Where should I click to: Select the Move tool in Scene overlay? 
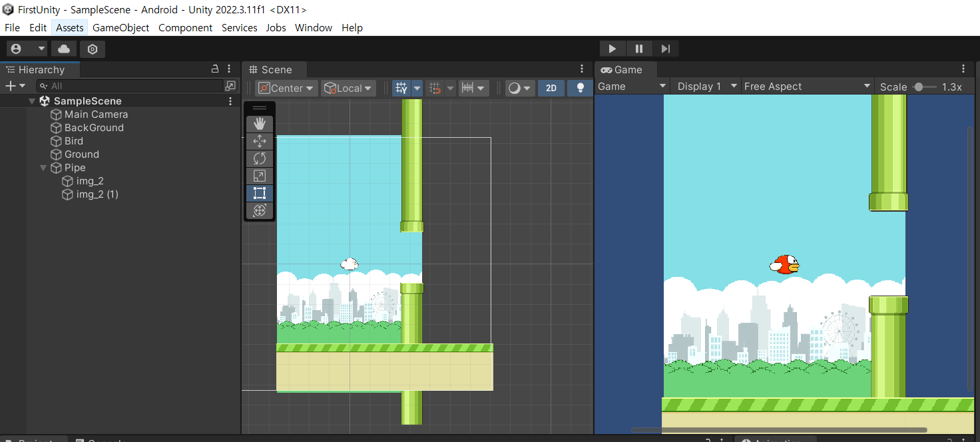(x=260, y=141)
